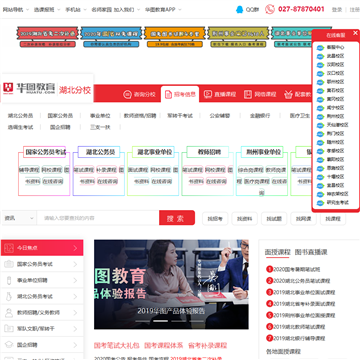Switch to the 图书直播课 tab

[x=311, y=252]
